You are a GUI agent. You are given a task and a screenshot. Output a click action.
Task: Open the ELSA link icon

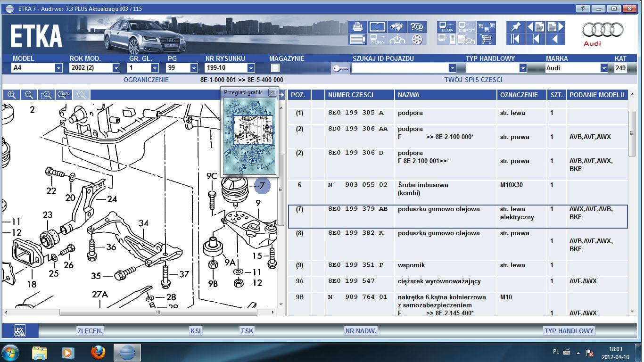point(446,27)
